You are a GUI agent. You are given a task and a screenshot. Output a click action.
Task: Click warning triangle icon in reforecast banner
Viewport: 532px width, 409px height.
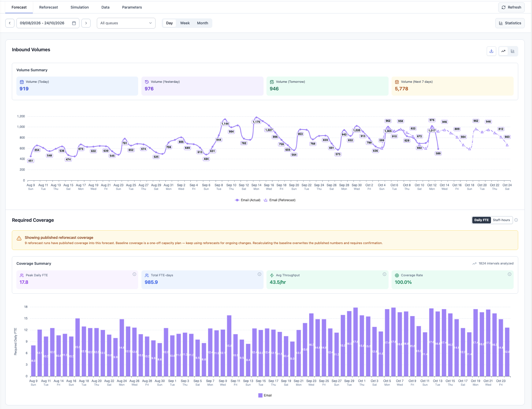coord(19,238)
